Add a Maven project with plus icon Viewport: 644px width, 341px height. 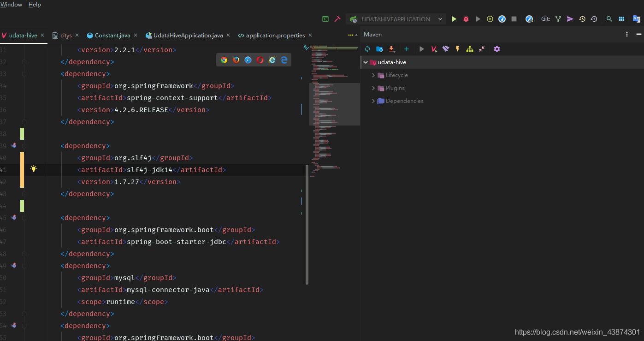[407, 49]
